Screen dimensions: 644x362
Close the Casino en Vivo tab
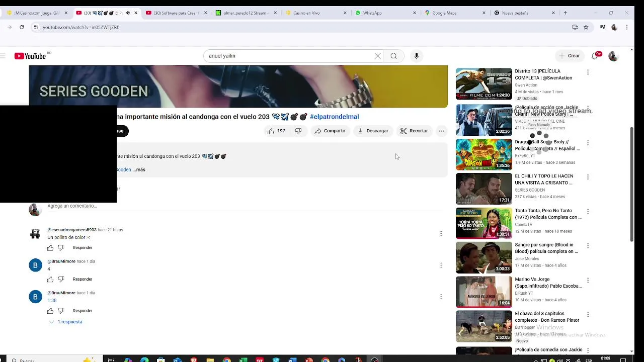[x=345, y=13]
